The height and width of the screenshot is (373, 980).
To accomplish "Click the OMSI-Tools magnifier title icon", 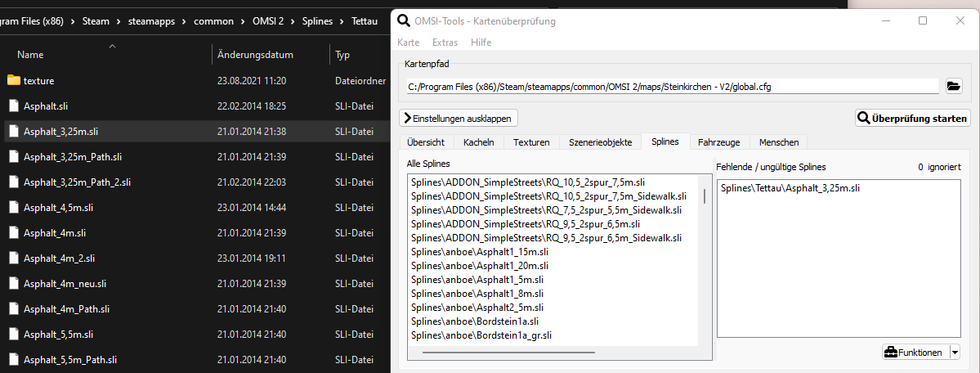I will coord(403,20).
